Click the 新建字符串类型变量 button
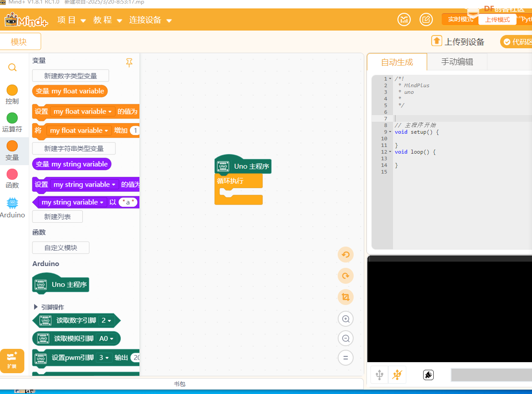Viewport: 532px width, 394px height. coord(74,148)
